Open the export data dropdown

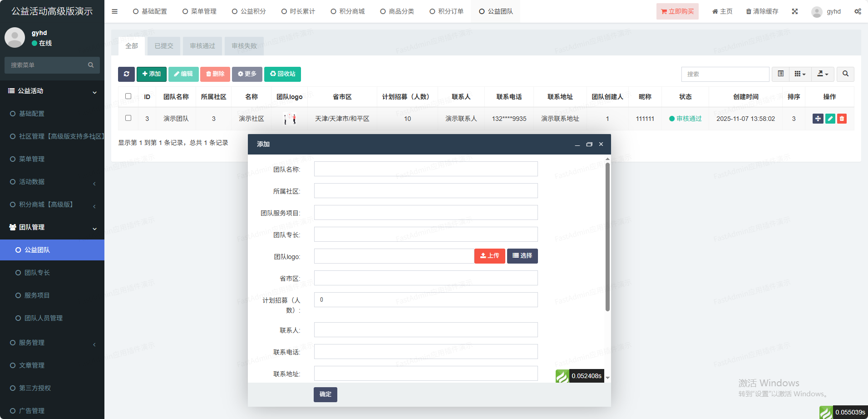(x=823, y=74)
